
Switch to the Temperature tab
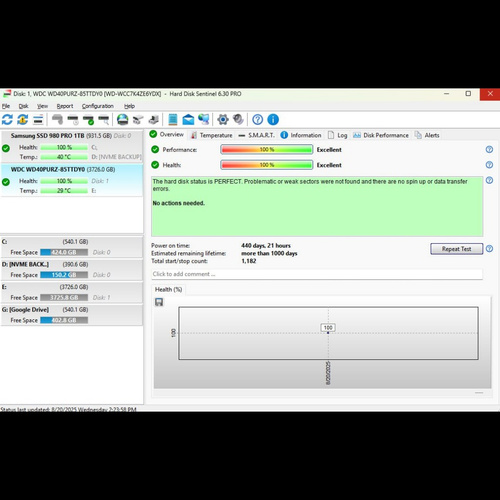[x=211, y=135]
